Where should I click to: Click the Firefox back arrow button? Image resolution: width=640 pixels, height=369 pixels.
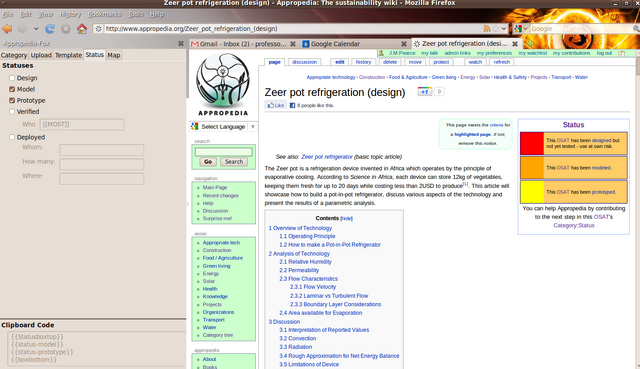[7, 29]
